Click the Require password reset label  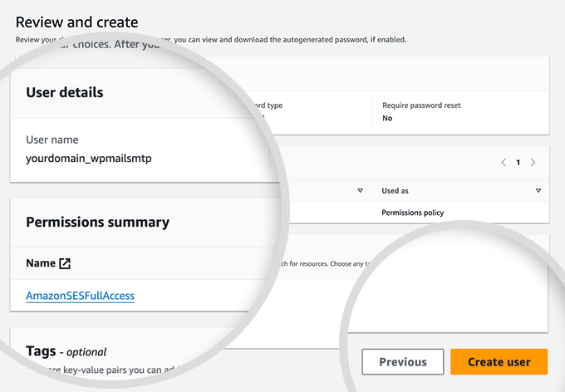pos(421,105)
